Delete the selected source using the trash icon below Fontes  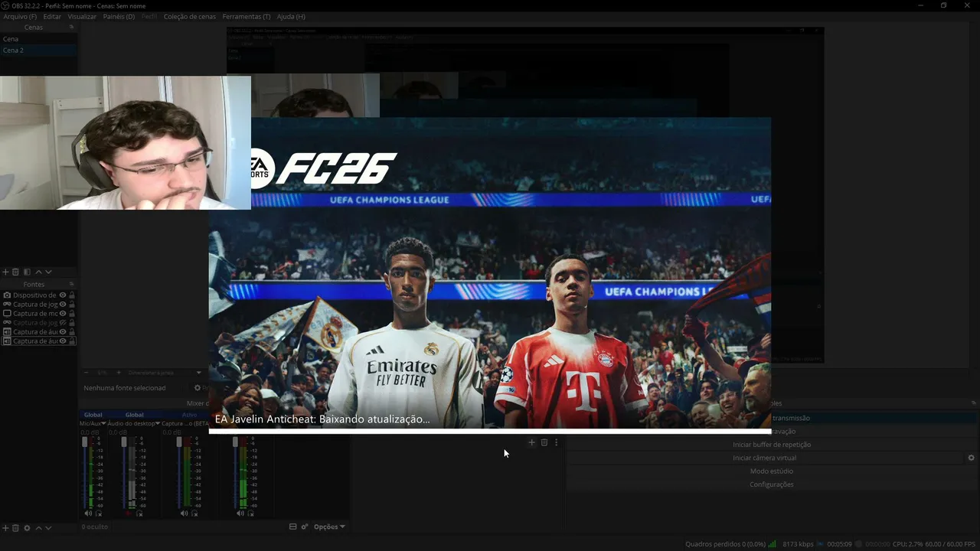click(15, 527)
